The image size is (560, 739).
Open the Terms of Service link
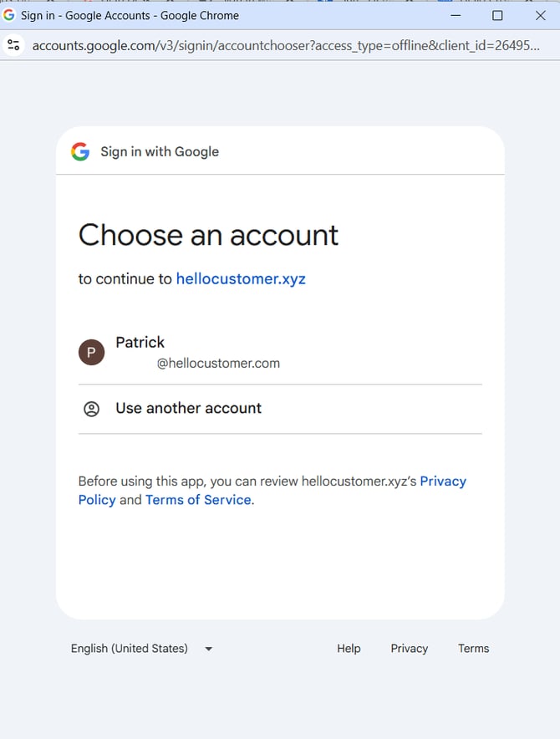[198, 500]
